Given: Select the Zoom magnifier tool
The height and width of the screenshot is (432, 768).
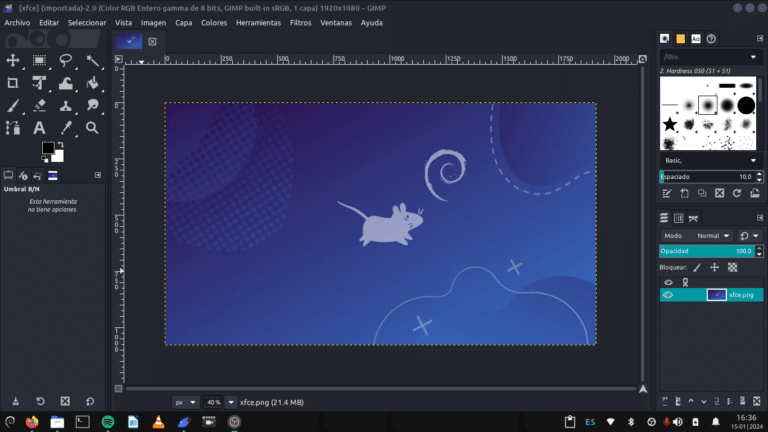Looking at the screenshot, I should [x=92, y=128].
